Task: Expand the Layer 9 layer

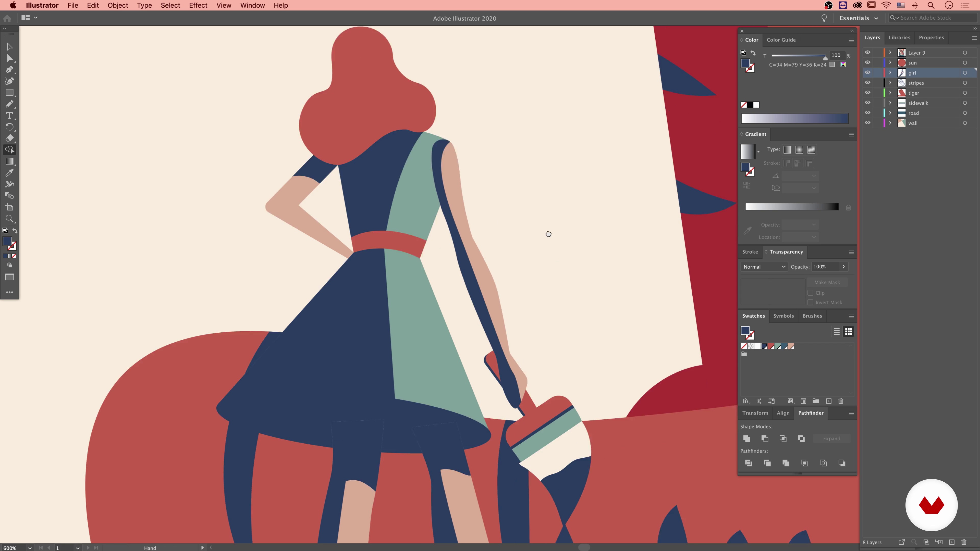Action: point(890,53)
